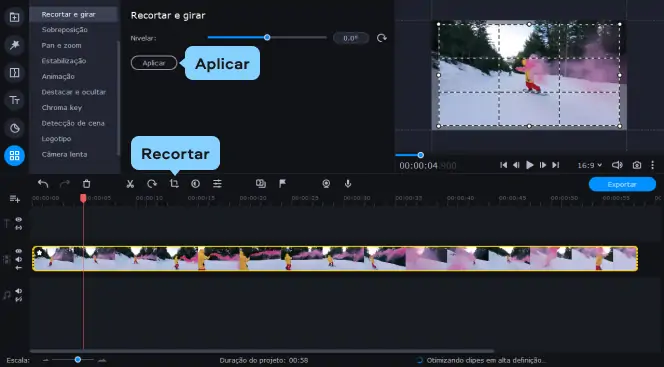Screen dimensions: 664x367
Task: Toggle video track visibility eye icon
Action: [19, 251]
